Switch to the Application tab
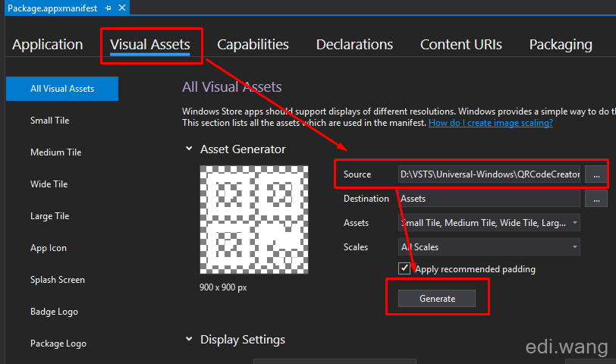Image resolution: width=616 pixels, height=364 pixels. (x=48, y=45)
